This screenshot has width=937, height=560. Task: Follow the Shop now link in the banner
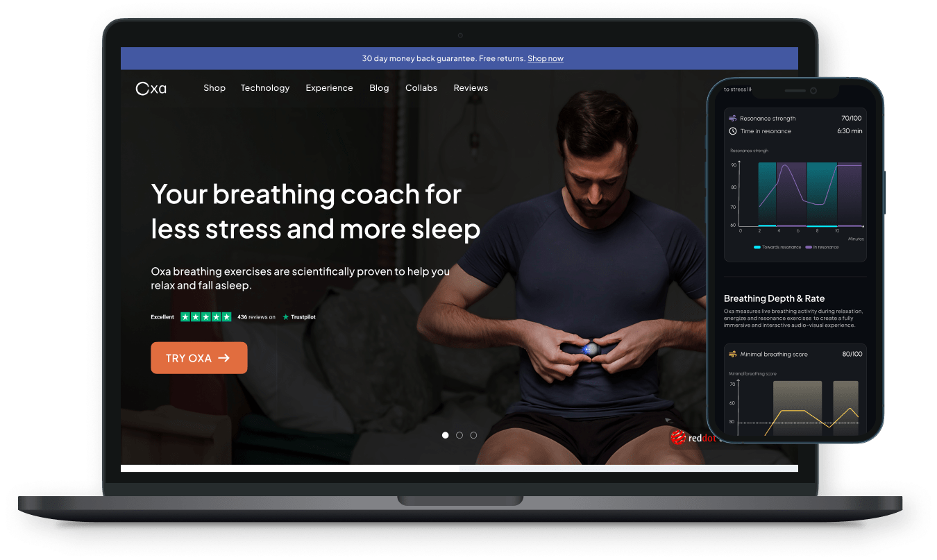point(546,58)
